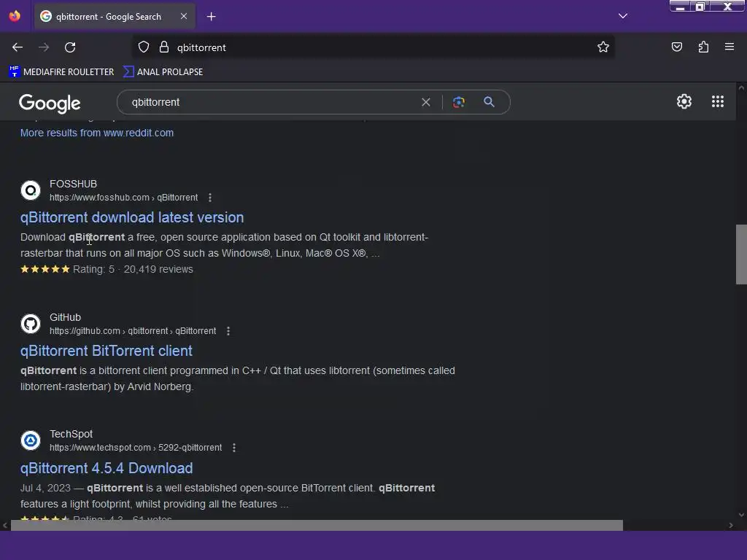Clear the Google search box text
Screen dimensions: 747x560
click(426, 102)
